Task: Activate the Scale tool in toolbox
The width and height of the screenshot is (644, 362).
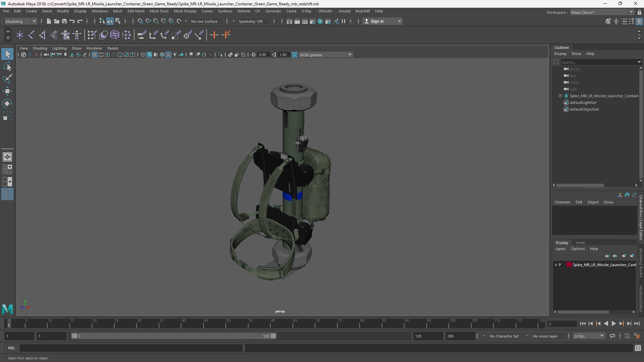Action: (x=7, y=116)
